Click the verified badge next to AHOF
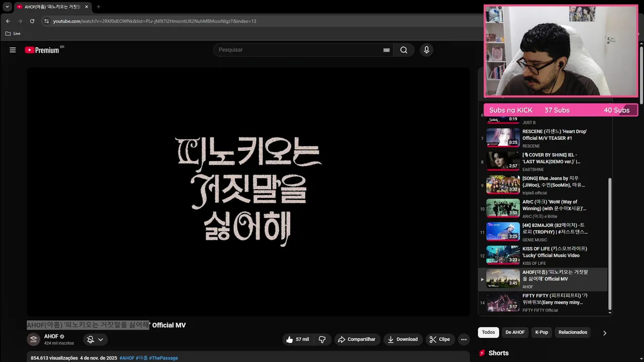644x362 pixels. 62,336
